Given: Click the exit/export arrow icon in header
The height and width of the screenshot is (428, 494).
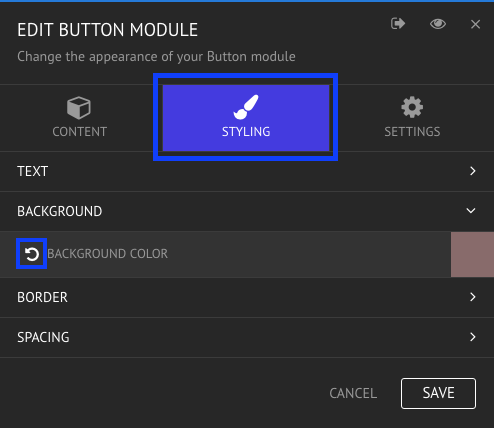Looking at the screenshot, I should coord(398,24).
